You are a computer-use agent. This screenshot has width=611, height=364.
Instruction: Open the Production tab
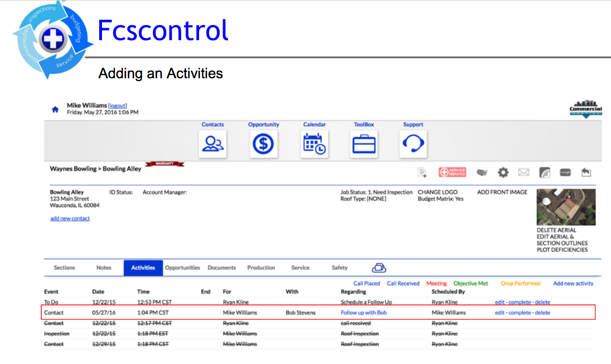pyautogui.click(x=261, y=268)
